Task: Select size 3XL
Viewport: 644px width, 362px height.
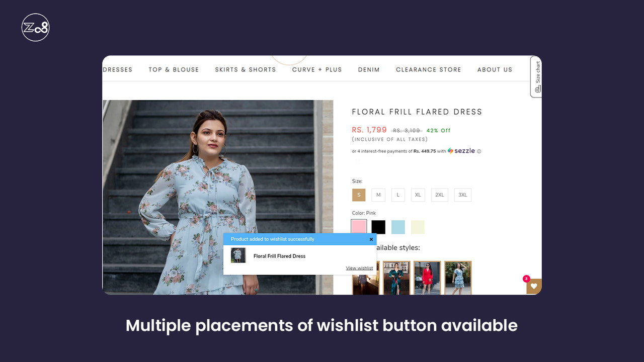Action: point(462,195)
